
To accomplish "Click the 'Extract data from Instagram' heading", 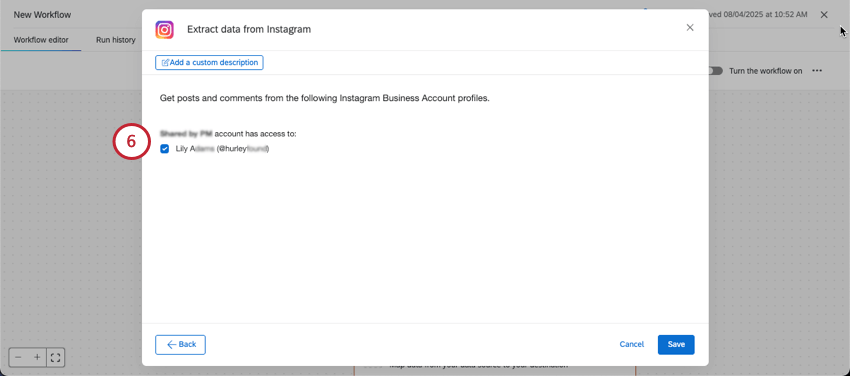I will point(249,29).
